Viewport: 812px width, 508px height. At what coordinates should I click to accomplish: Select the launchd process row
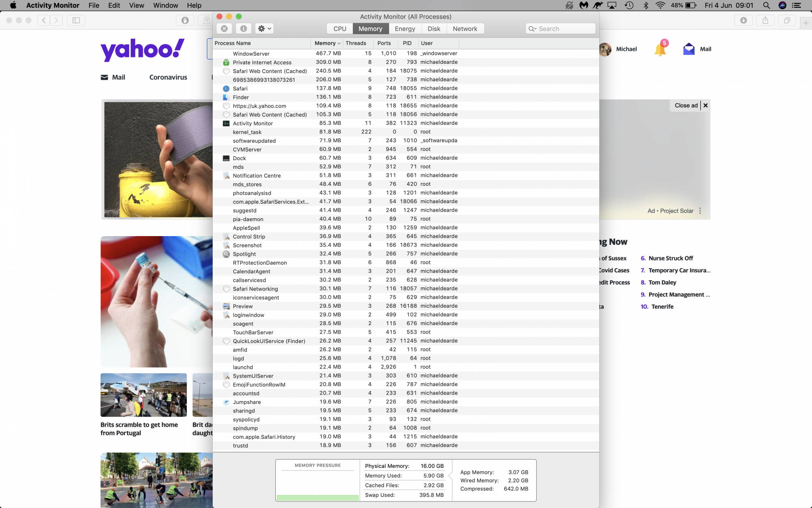[x=406, y=367]
